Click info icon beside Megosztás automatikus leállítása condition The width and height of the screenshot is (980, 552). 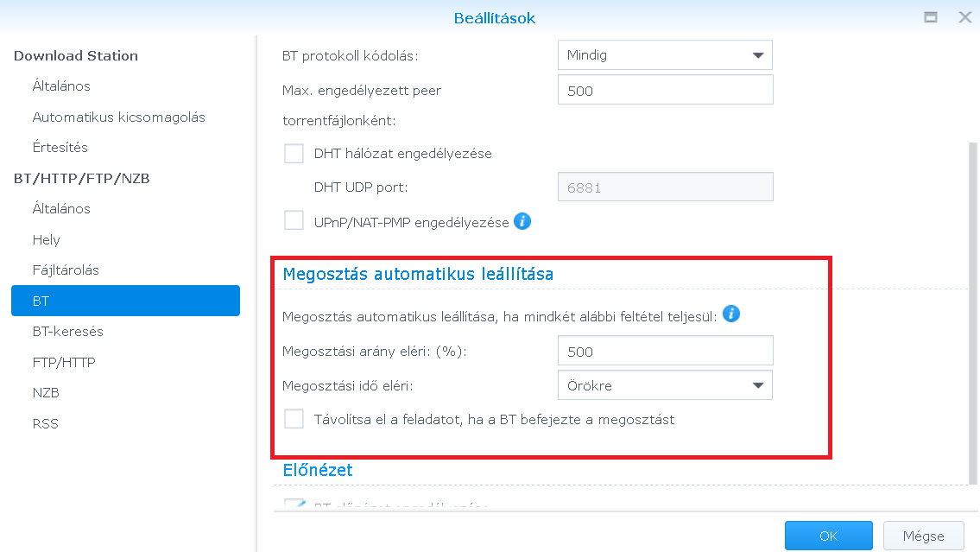[x=731, y=314]
